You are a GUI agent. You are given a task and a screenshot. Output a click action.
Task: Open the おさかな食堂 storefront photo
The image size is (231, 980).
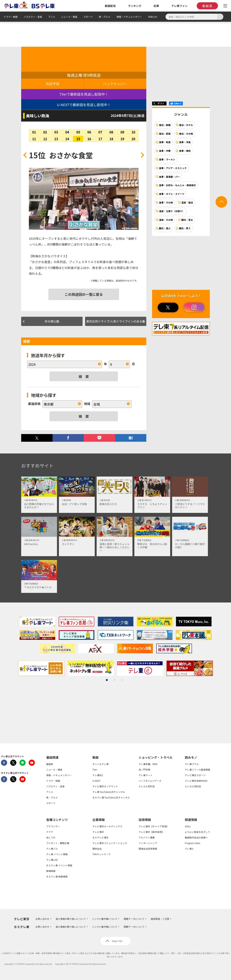click(x=84, y=199)
